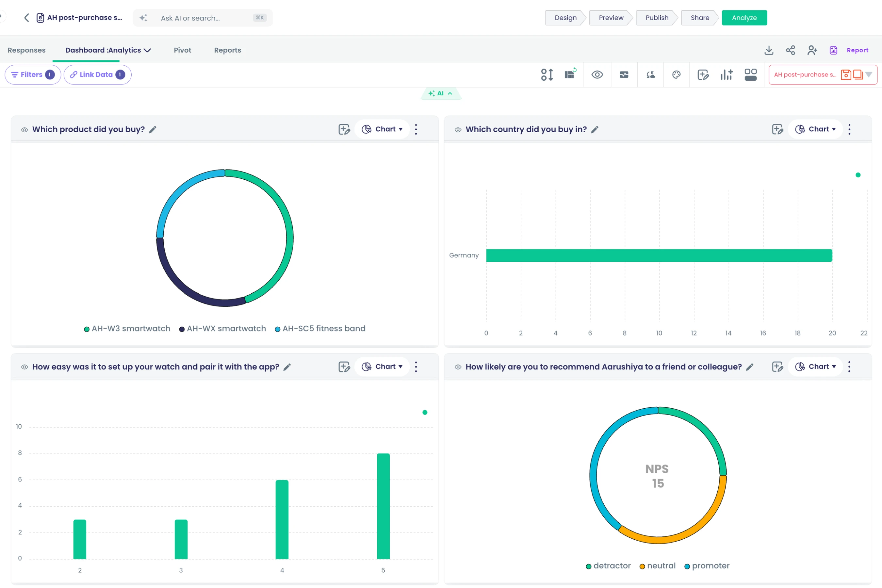The width and height of the screenshot is (882, 588).
Task: Click the save icon in red view box
Action: coord(846,74)
